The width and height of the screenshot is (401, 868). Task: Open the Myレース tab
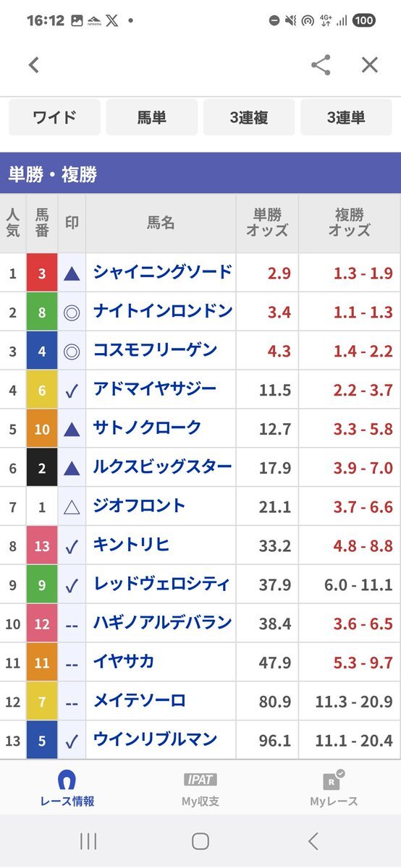pos(334,788)
